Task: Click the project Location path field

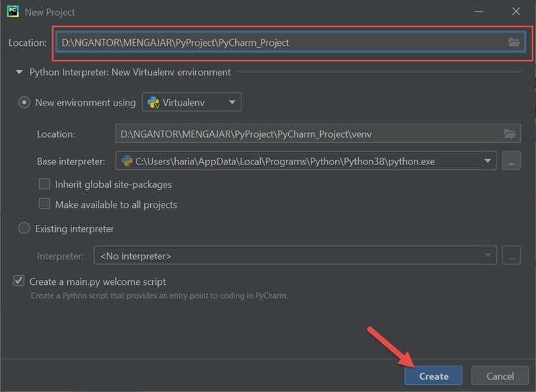Action: (x=291, y=42)
